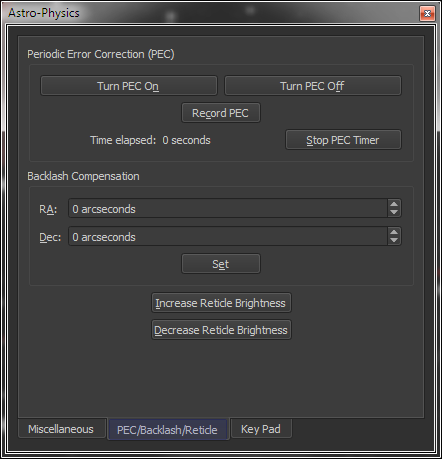Increase RA backlash with the up arrow

pos(394,204)
